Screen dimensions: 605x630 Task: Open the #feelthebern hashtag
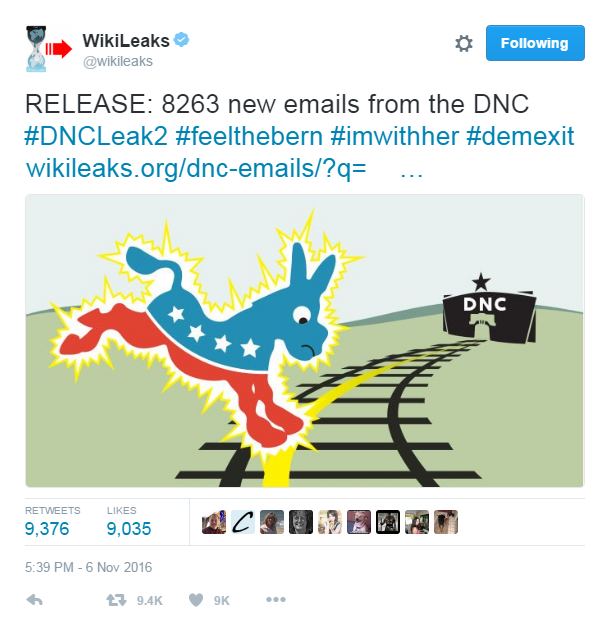coord(249,136)
